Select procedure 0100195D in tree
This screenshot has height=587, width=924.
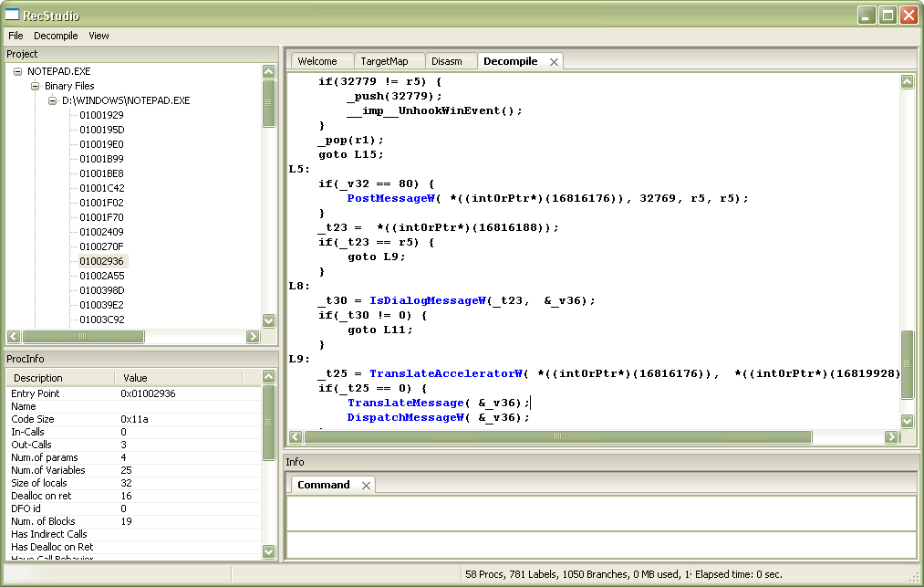[x=102, y=130]
